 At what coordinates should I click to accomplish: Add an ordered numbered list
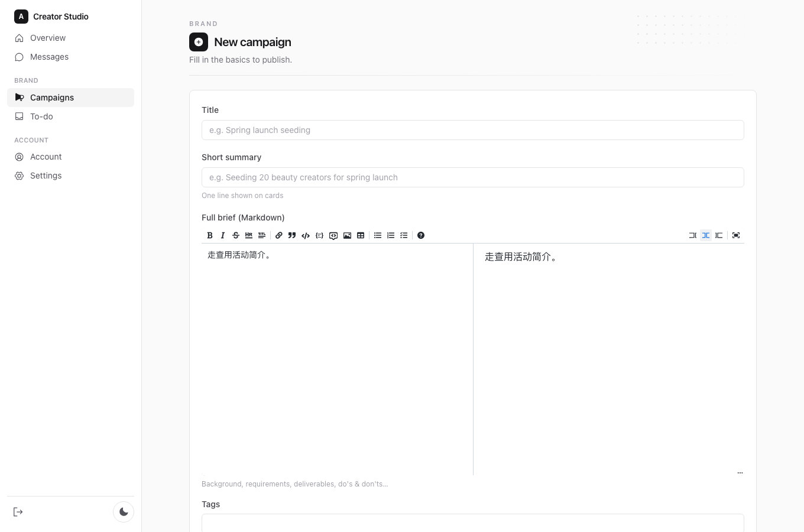pyautogui.click(x=391, y=235)
